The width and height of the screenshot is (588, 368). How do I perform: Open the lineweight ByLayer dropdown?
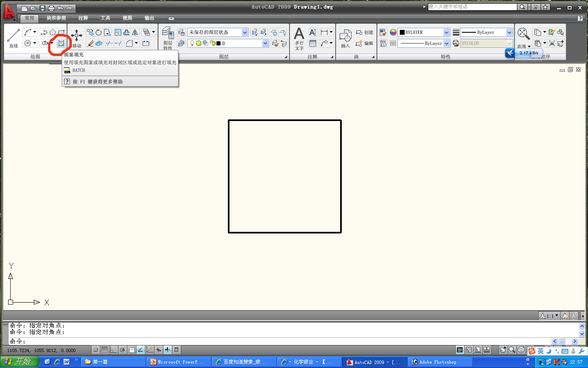point(509,32)
